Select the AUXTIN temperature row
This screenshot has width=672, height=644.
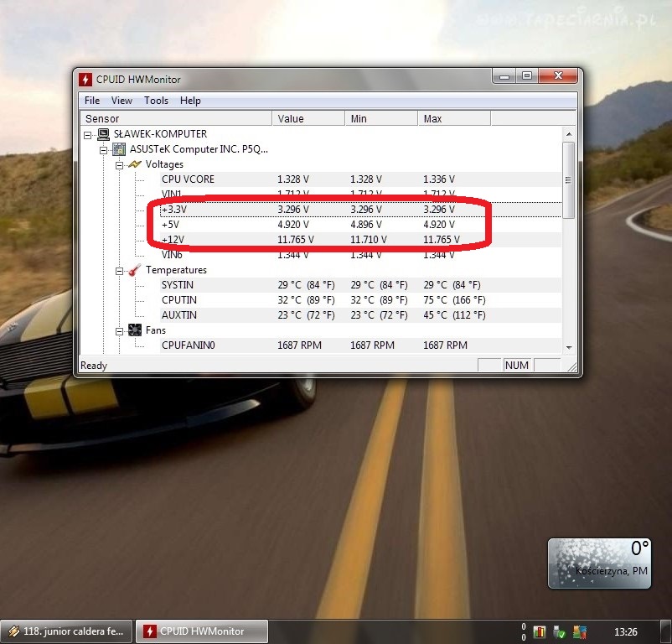click(x=360, y=315)
